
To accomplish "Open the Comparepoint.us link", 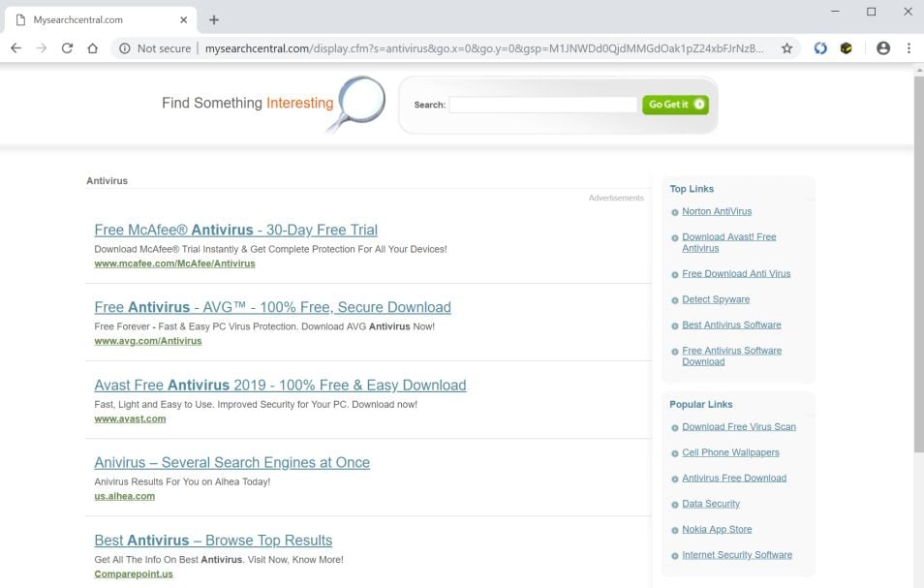I will [x=134, y=573].
